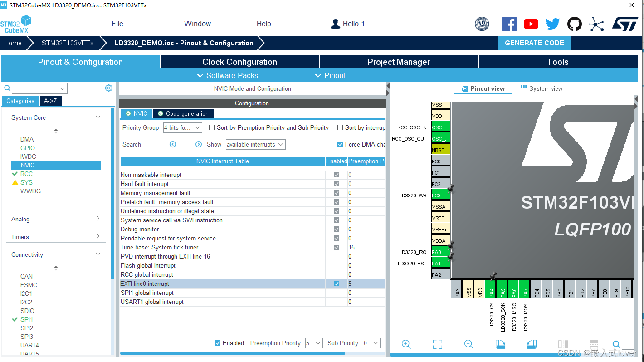Enable SPI1 global interrupt

click(337, 293)
